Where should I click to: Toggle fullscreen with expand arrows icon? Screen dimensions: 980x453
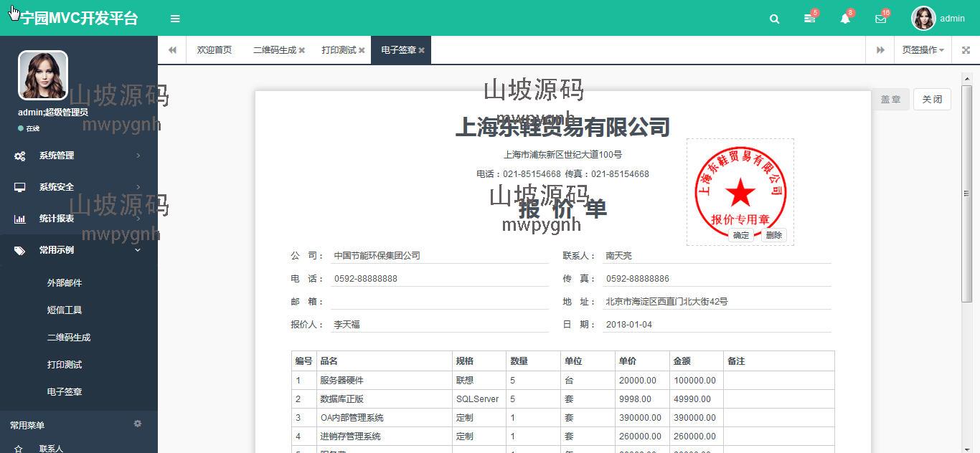click(x=966, y=50)
